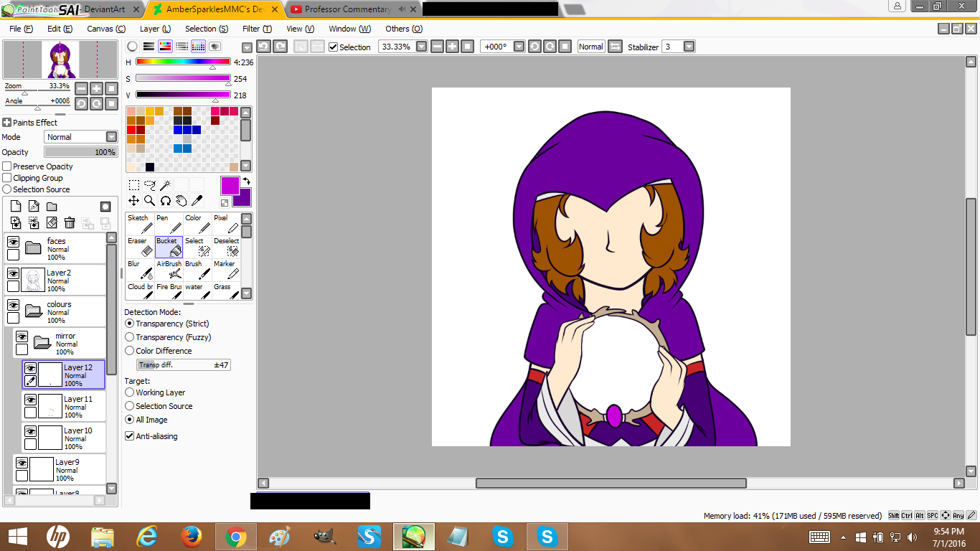Show the color wheel panel
980x551 pixels.
[x=132, y=47]
